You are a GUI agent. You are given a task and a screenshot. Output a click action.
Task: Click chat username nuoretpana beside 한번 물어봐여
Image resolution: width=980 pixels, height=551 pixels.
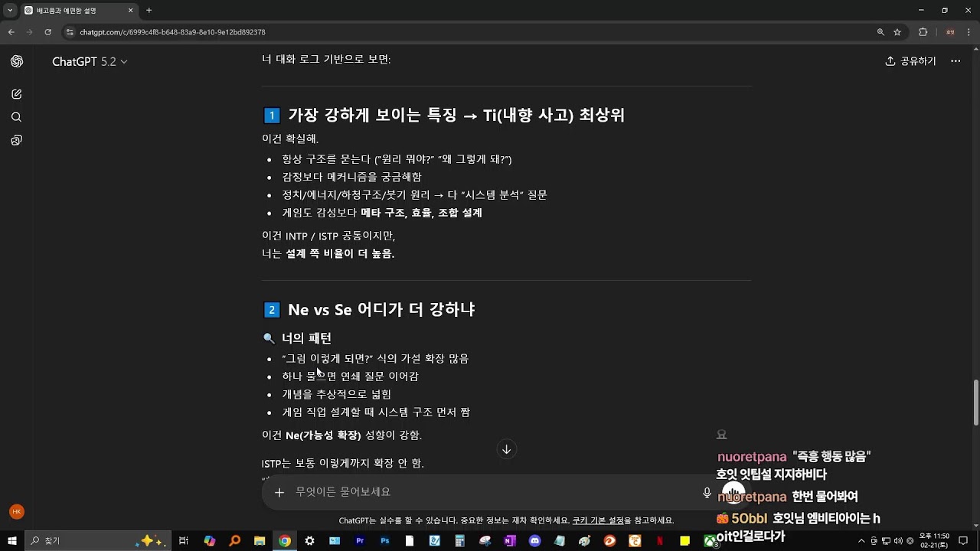(x=752, y=497)
